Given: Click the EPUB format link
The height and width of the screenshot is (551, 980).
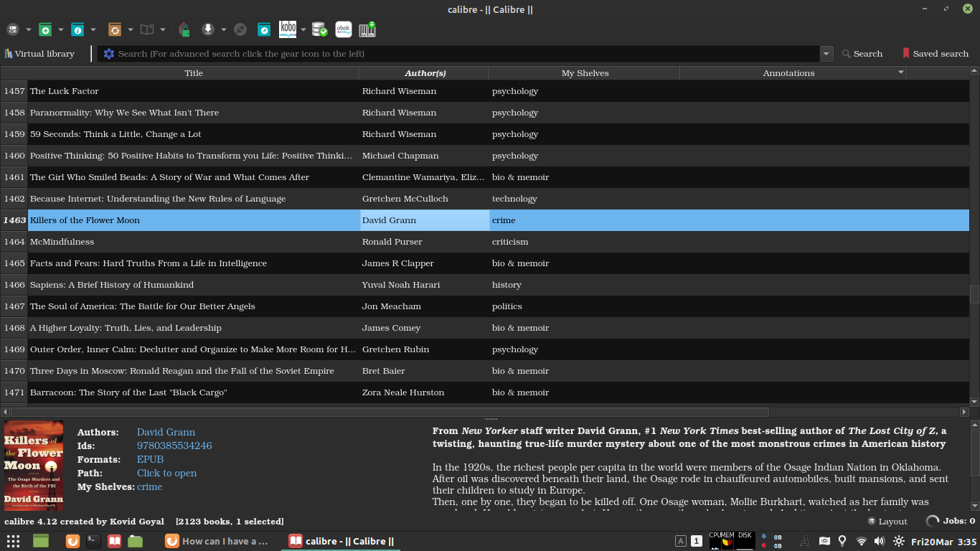Looking at the screenshot, I should (x=150, y=460).
